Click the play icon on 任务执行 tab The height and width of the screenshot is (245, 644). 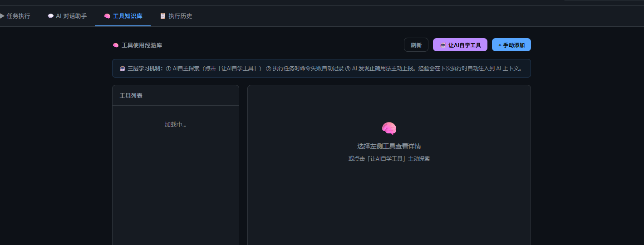(2, 16)
